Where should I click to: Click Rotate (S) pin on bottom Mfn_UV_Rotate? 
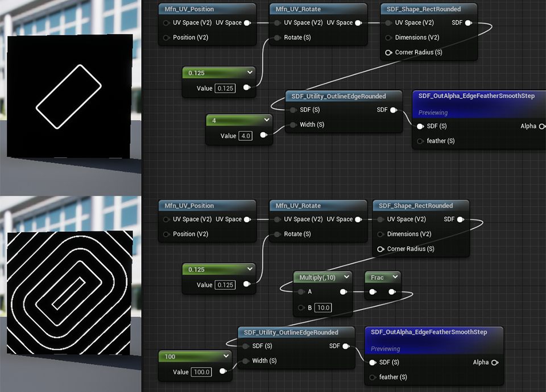[x=278, y=234]
